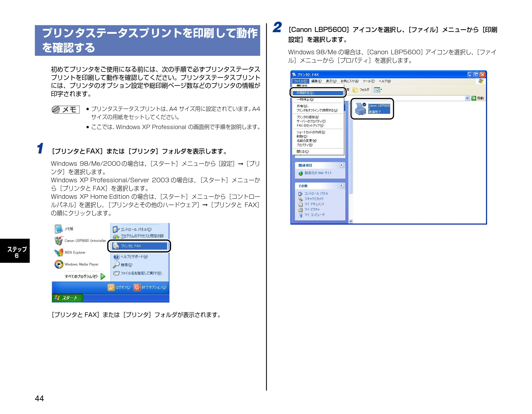
Task: Click the Canon LBP5600 Uninstaller recycle bin icon
Action: click(x=59, y=241)
